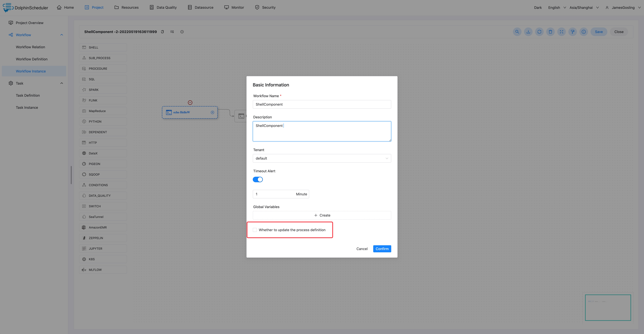
Task: Copy workflow name icon beside title
Action: point(162,32)
